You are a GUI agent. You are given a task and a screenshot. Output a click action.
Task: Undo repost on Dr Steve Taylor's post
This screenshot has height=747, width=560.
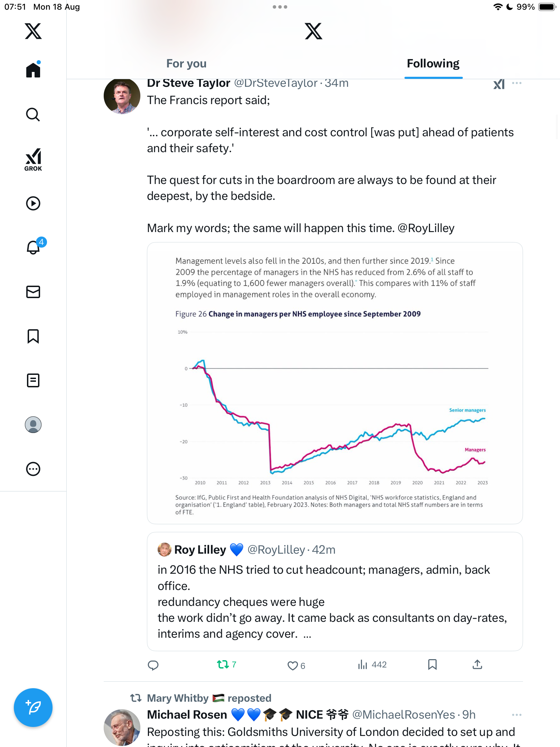point(223,664)
